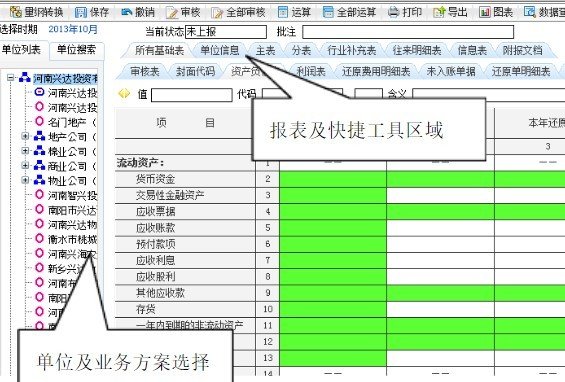The height and width of the screenshot is (382, 565).
Task: Run 审核 on current report
Action: (x=183, y=12)
